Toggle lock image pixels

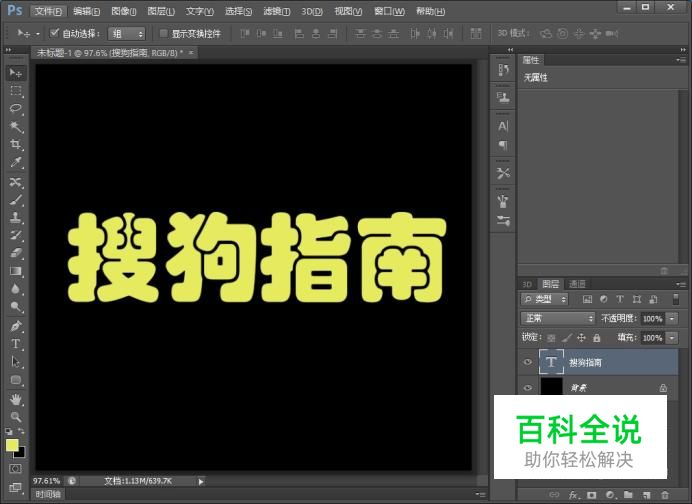pos(567,338)
